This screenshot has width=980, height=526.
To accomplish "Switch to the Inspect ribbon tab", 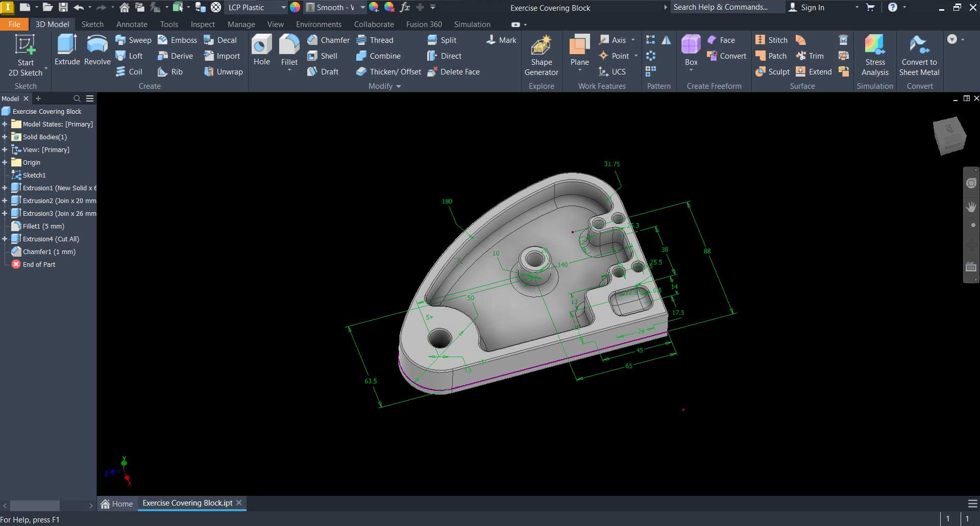I will [x=203, y=24].
